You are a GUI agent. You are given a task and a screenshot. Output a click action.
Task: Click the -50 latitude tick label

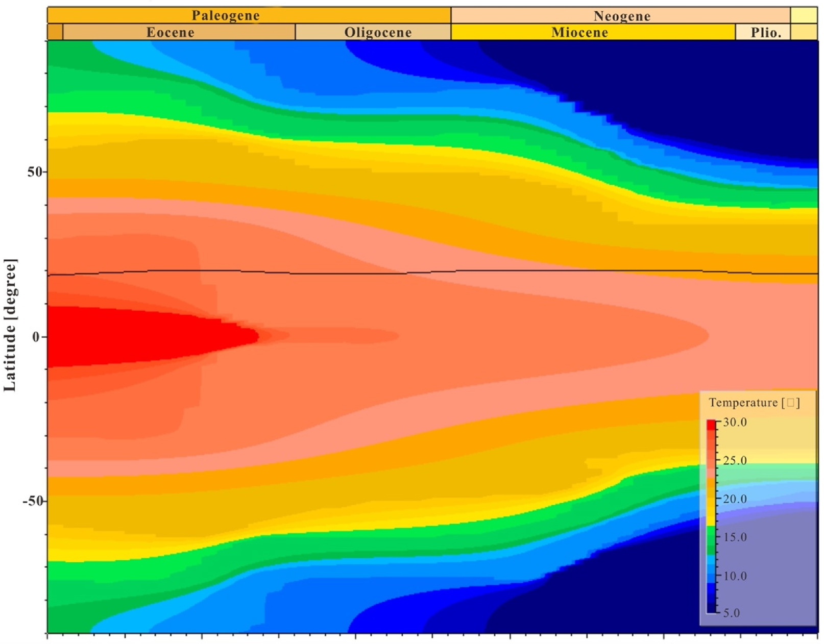(33, 501)
